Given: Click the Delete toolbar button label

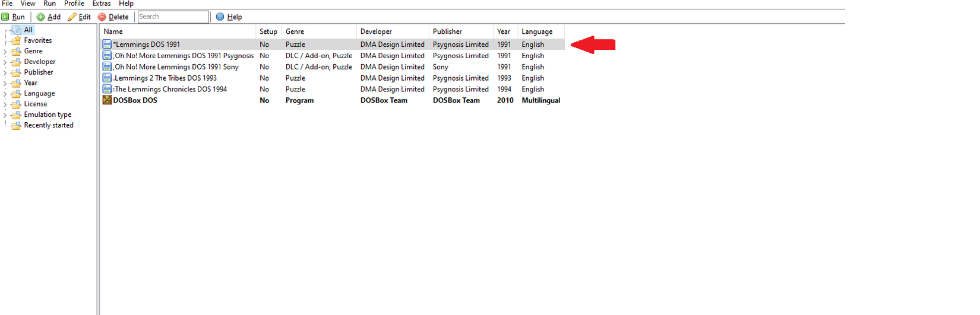Looking at the screenshot, I should pyautogui.click(x=119, y=17).
